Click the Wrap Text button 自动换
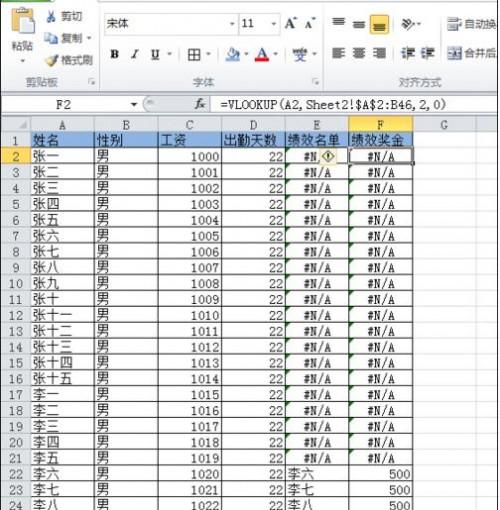This screenshot has width=500, height=510. tap(471, 24)
